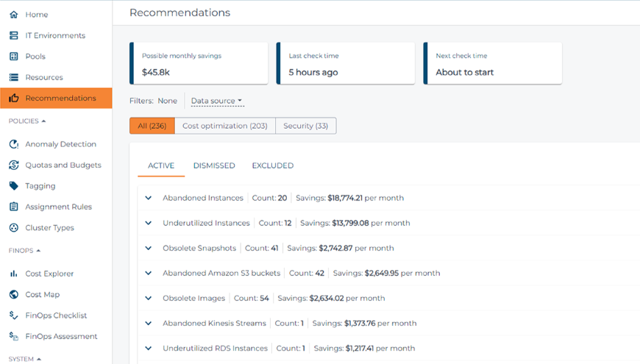640x364 pixels.
Task: Click the Tagging tag icon
Action: [13, 186]
